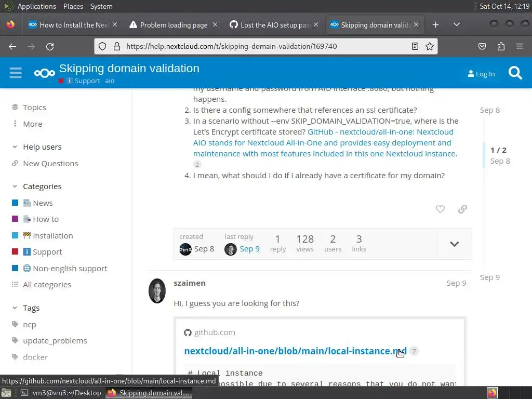Open GitHub nextcloud/all-in-one link in post
Viewport: 532px width, 399px height.
point(325,143)
